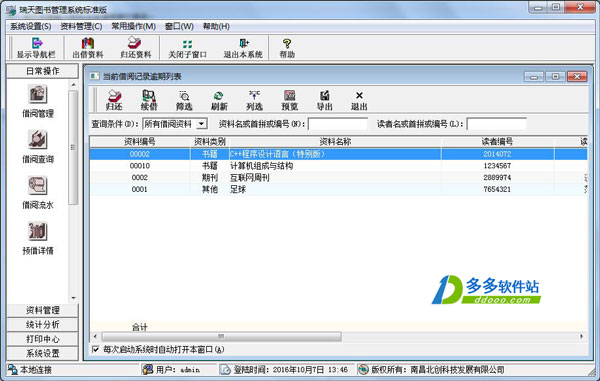The image size is (600, 381).
Task: Click the 资料名称 column header
Action: [x=335, y=142]
